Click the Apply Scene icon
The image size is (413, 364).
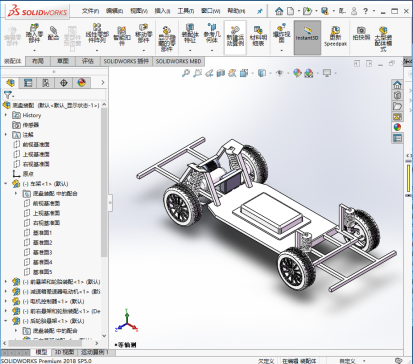[x=309, y=73]
